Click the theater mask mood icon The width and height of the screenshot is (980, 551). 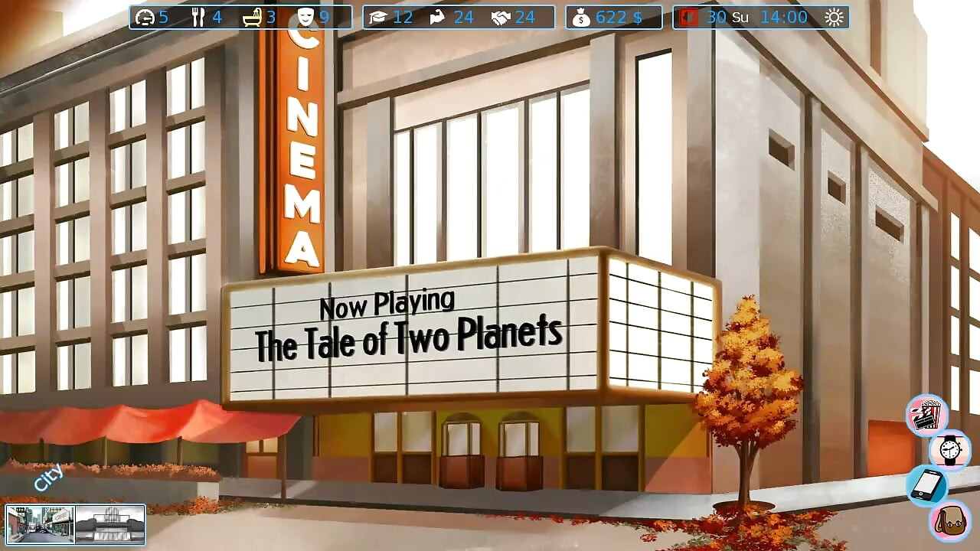(x=305, y=17)
